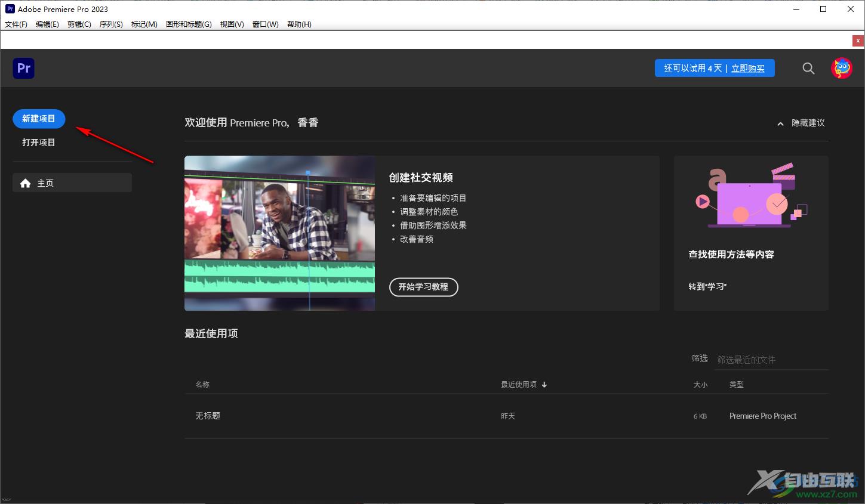Image resolution: width=865 pixels, height=504 pixels.
Task: Click the home icon beside 主页
Action: point(25,183)
